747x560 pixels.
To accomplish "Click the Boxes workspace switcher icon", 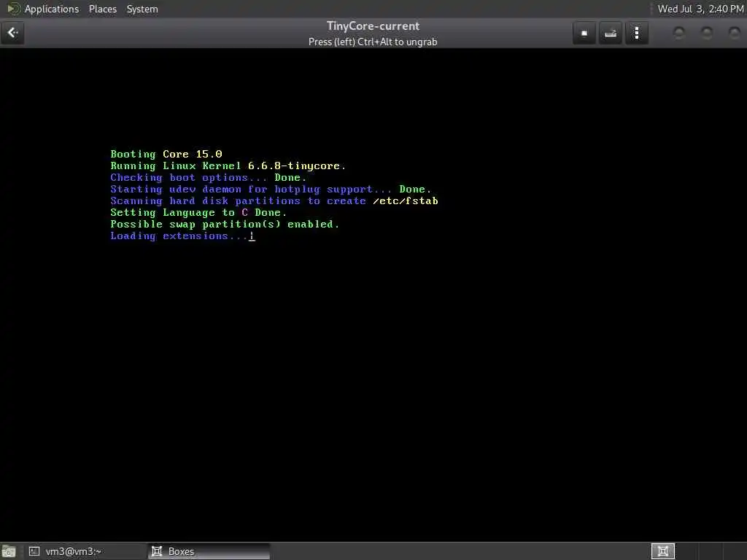I will (662, 551).
